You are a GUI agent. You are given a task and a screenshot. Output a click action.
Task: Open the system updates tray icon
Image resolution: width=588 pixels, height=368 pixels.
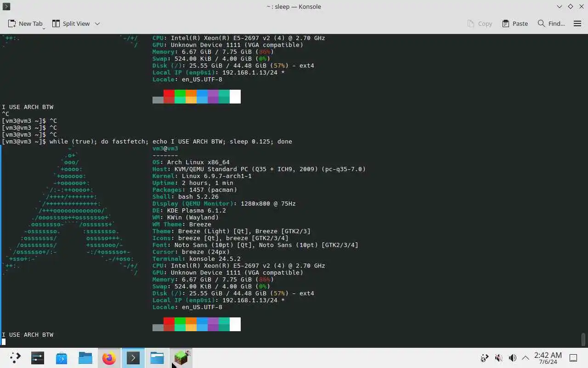pos(484,358)
